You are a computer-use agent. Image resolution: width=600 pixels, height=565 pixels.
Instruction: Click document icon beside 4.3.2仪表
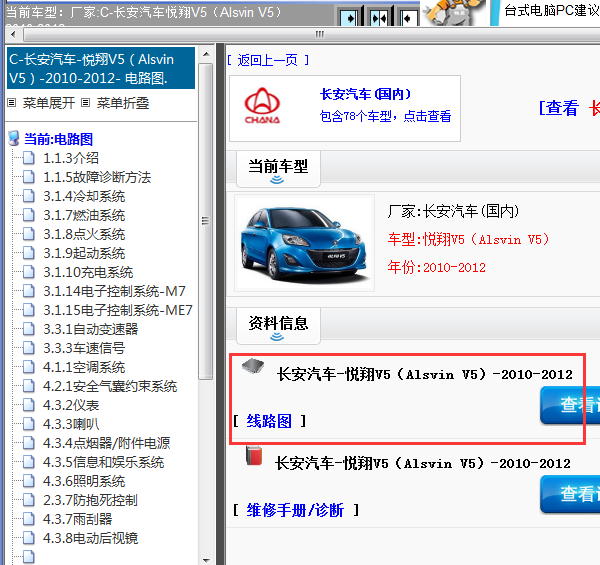click(x=29, y=405)
